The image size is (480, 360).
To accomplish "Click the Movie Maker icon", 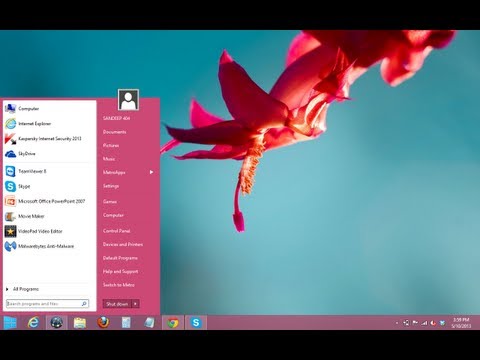I will [x=10, y=216].
